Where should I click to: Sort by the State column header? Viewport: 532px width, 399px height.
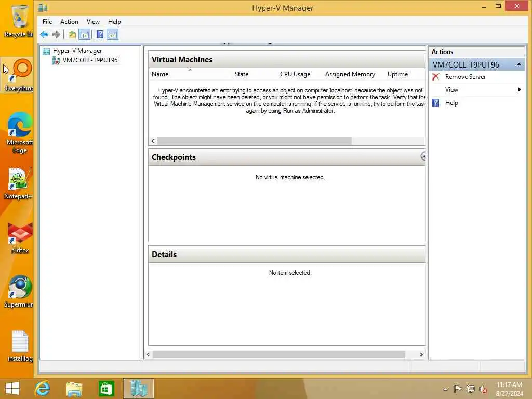(x=242, y=74)
